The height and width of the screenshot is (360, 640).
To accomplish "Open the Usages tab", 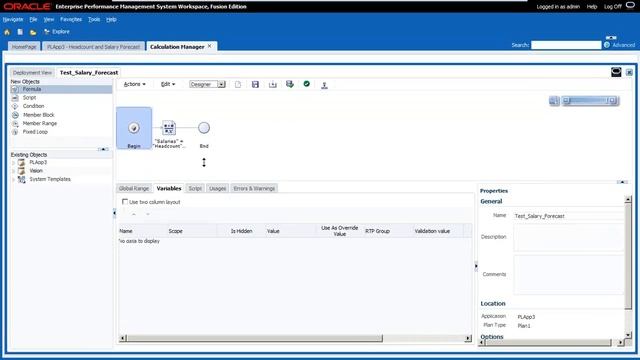I will tap(218, 189).
